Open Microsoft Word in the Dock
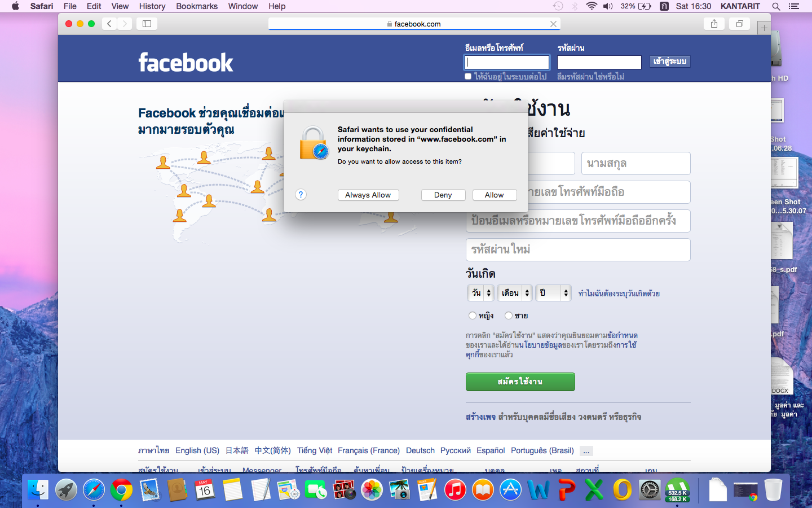This screenshot has height=508, width=812. click(x=539, y=489)
